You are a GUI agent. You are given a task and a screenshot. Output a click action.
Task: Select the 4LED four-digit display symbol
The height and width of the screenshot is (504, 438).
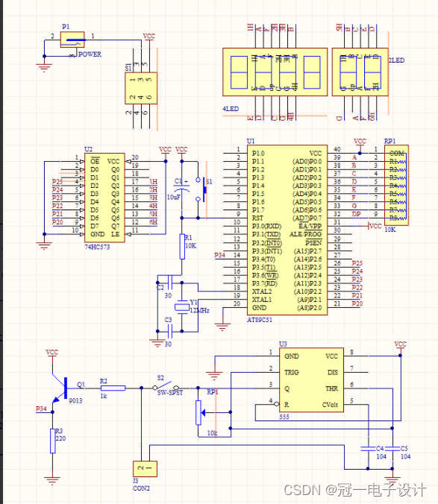click(275, 72)
